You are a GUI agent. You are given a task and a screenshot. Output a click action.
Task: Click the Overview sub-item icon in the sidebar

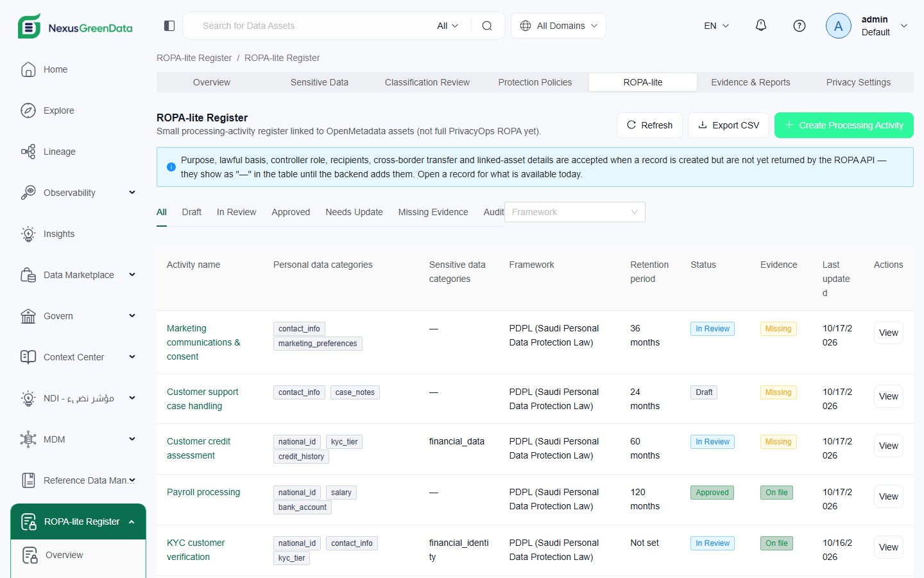click(30, 555)
